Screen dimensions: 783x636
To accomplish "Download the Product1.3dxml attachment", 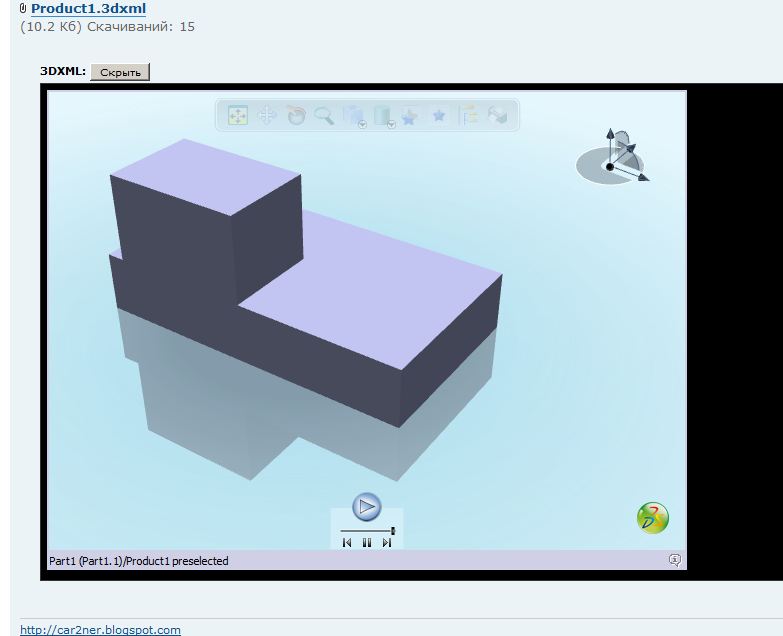I will (88, 8).
